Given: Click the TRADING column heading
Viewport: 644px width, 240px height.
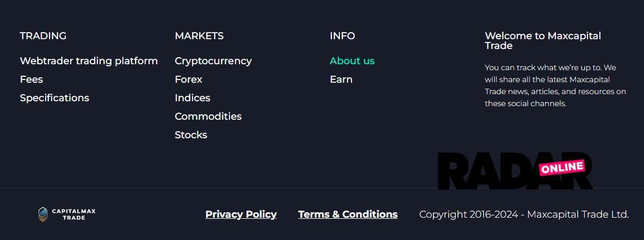Looking at the screenshot, I should [43, 36].
